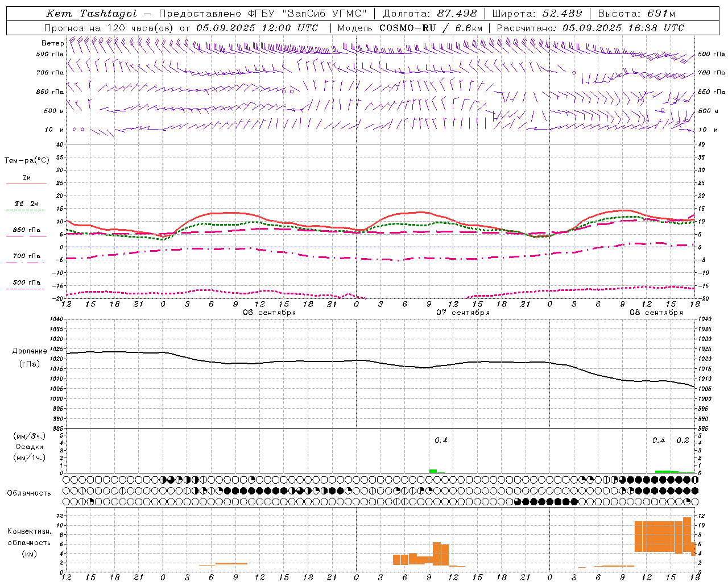728x582 pixels.
Task: Click the 'Ветер' wind panel label
Action: 52,43
